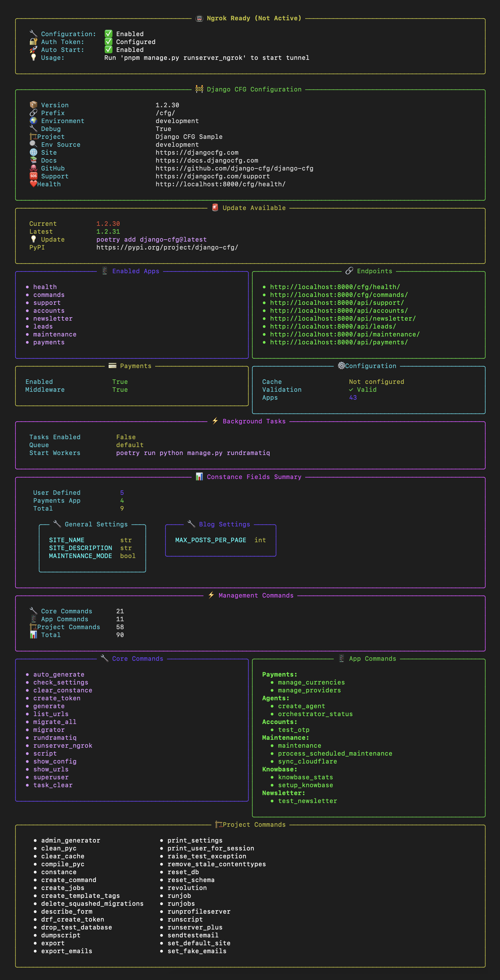This screenshot has width=500, height=980.
Task: Click the wrench Configuration icon in Ngrok panel
Action: coord(34,34)
